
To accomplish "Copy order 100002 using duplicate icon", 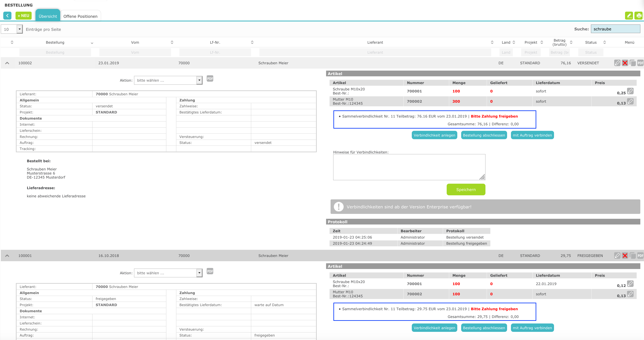I will pyautogui.click(x=633, y=63).
